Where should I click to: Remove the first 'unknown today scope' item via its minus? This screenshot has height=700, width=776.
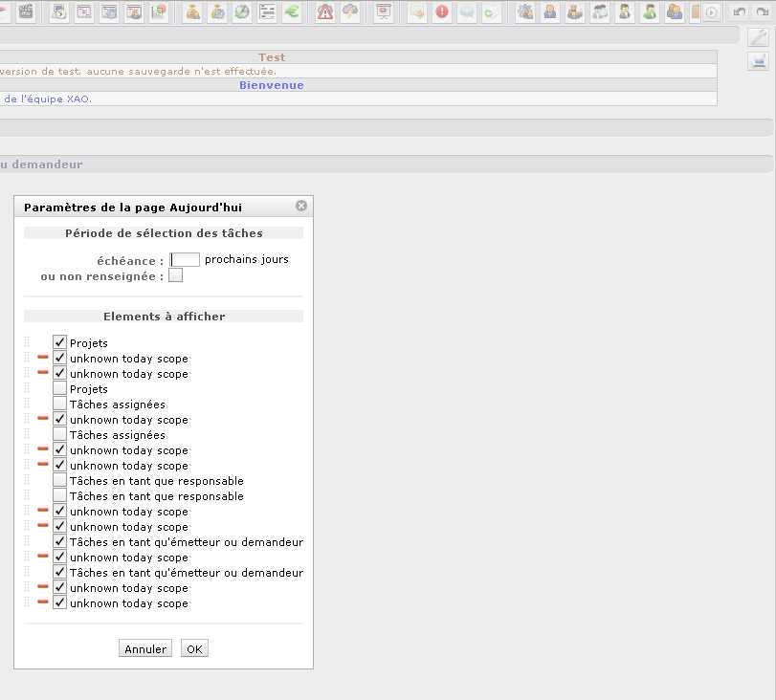[43, 359]
